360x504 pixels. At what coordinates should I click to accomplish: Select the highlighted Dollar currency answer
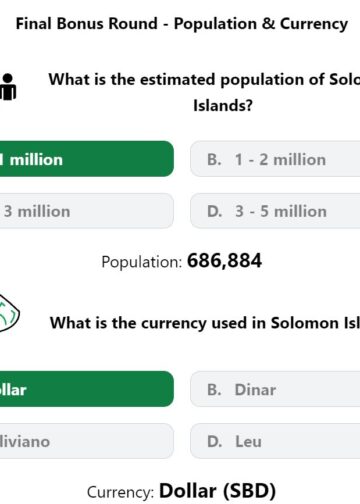tap(87, 389)
